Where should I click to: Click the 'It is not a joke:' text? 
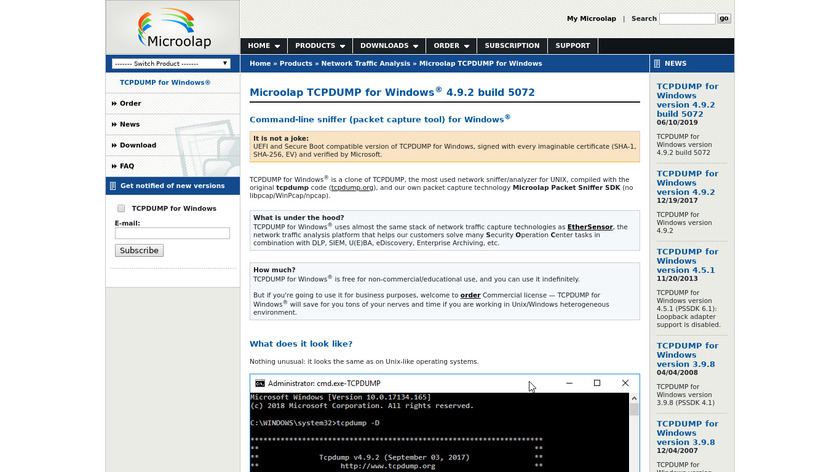pyautogui.click(x=281, y=138)
